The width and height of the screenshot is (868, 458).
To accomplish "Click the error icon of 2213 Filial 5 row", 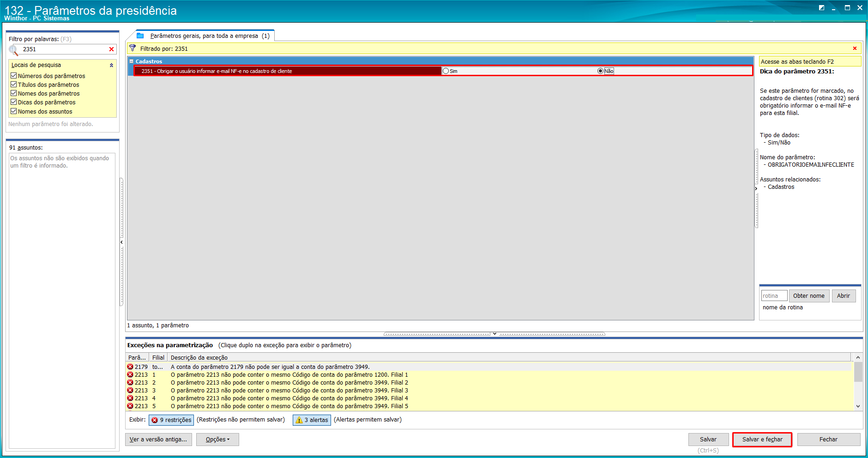I will point(130,406).
